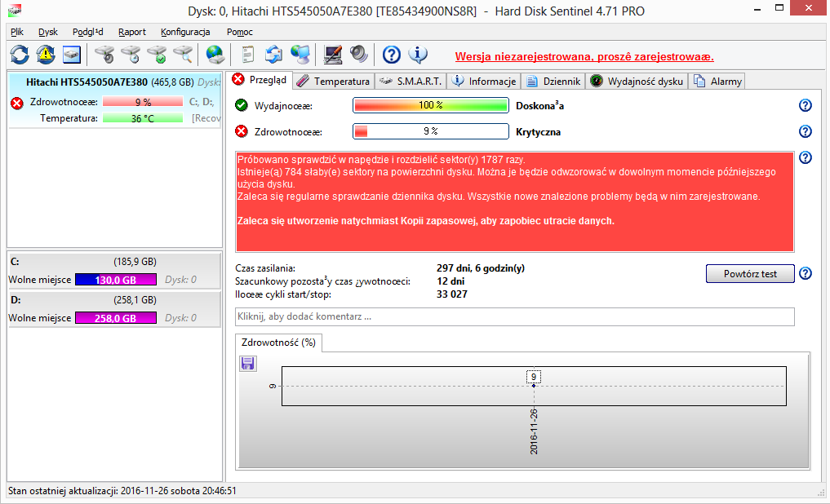Image resolution: width=830 pixels, height=504 pixels.
Task: Open the report notepad icon
Action: [x=247, y=55]
